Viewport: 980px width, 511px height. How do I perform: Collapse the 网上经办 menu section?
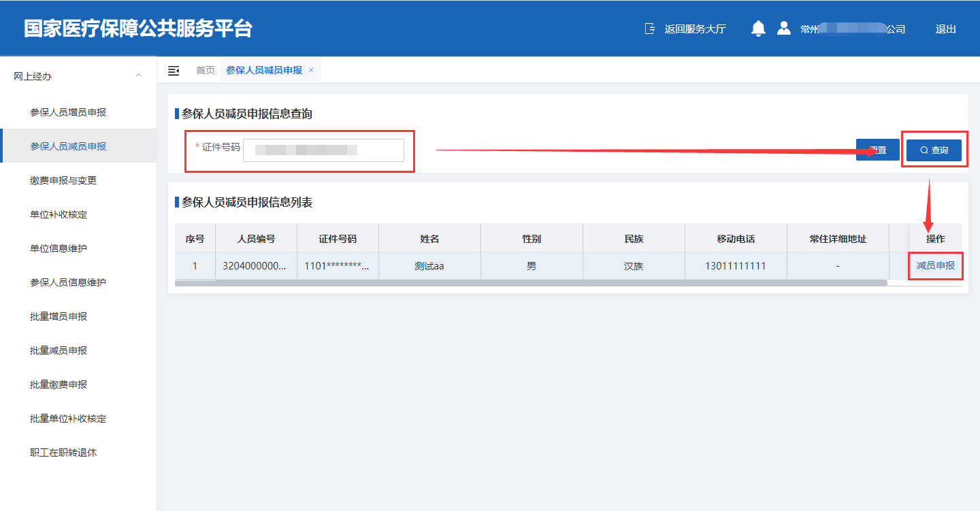[x=139, y=76]
